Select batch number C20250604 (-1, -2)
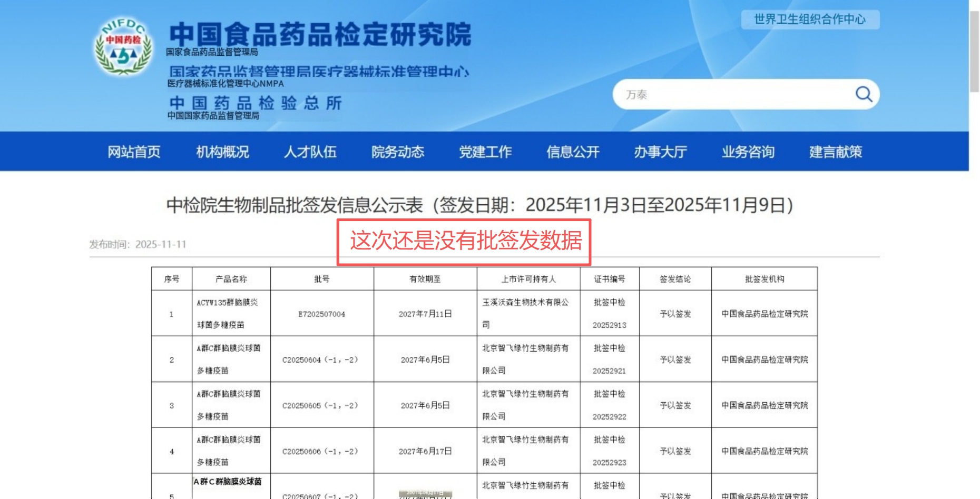 coord(320,360)
